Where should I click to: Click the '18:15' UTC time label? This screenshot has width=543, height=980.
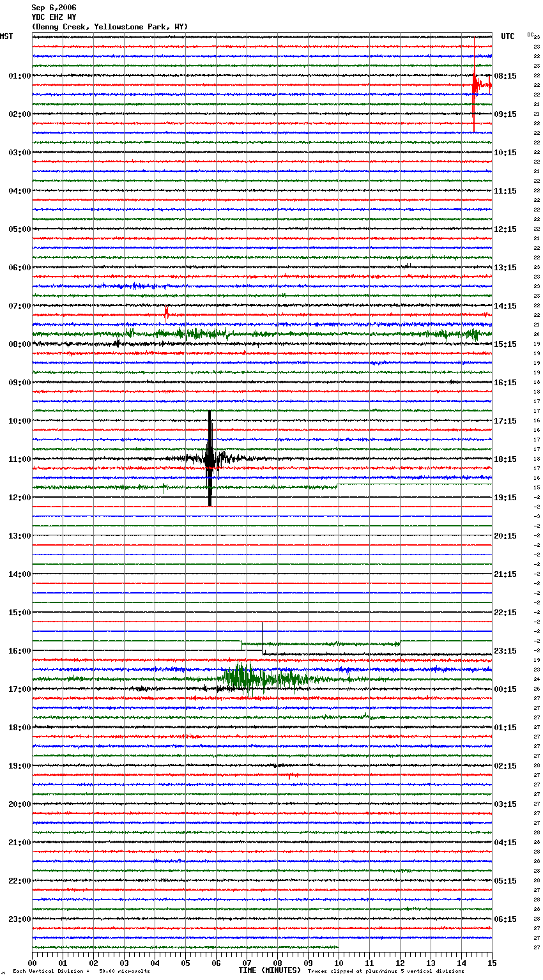pyautogui.click(x=505, y=459)
